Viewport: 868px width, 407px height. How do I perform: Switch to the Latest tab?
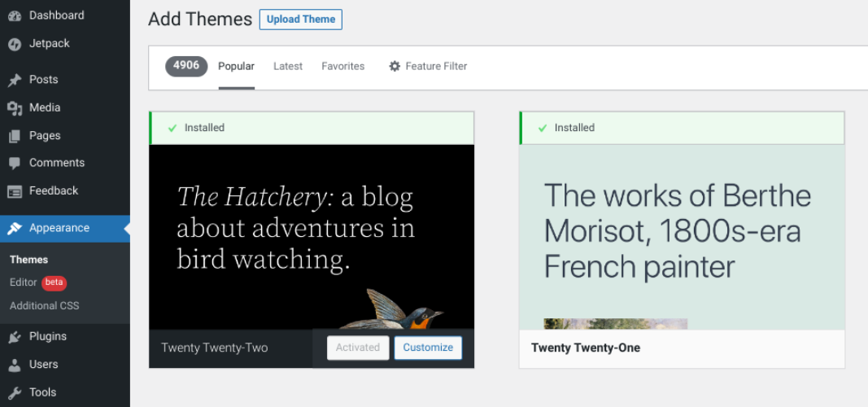(288, 67)
